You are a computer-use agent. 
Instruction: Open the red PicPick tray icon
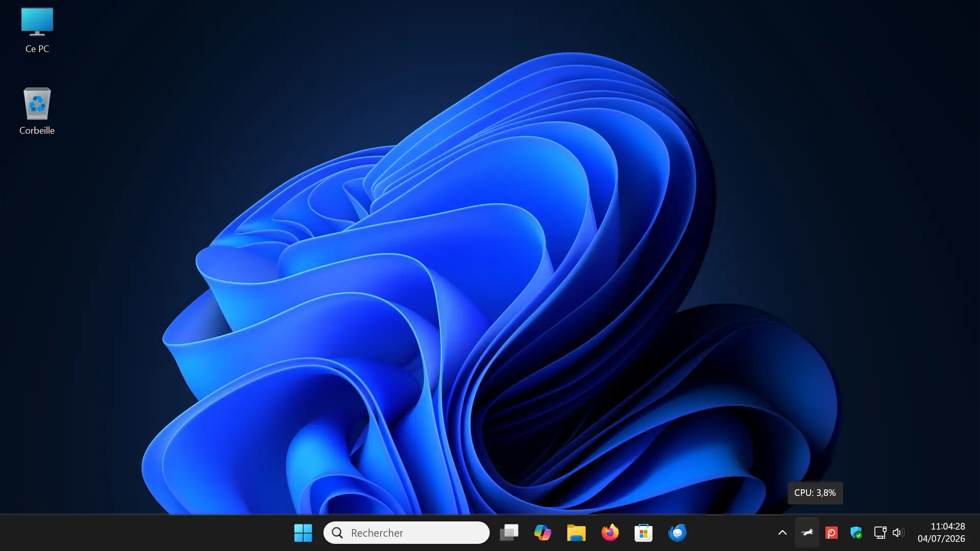coord(832,533)
